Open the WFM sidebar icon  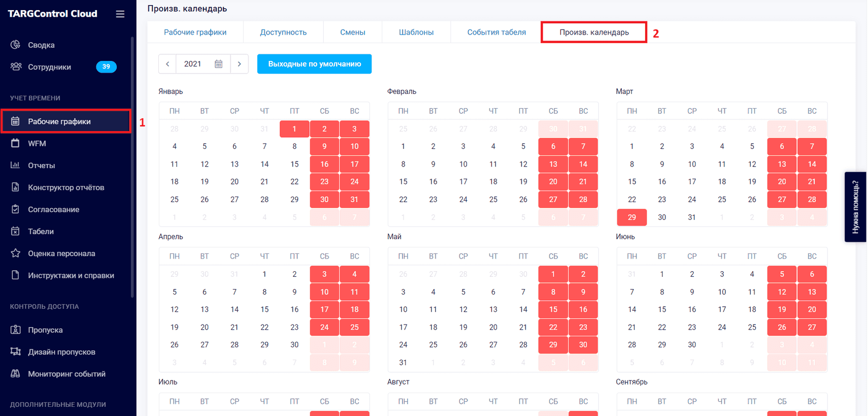tap(16, 143)
